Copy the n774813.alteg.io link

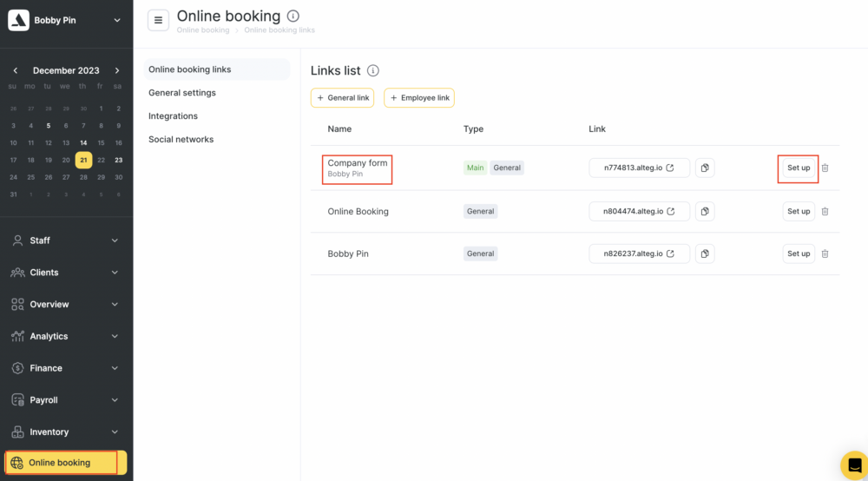tap(705, 168)
